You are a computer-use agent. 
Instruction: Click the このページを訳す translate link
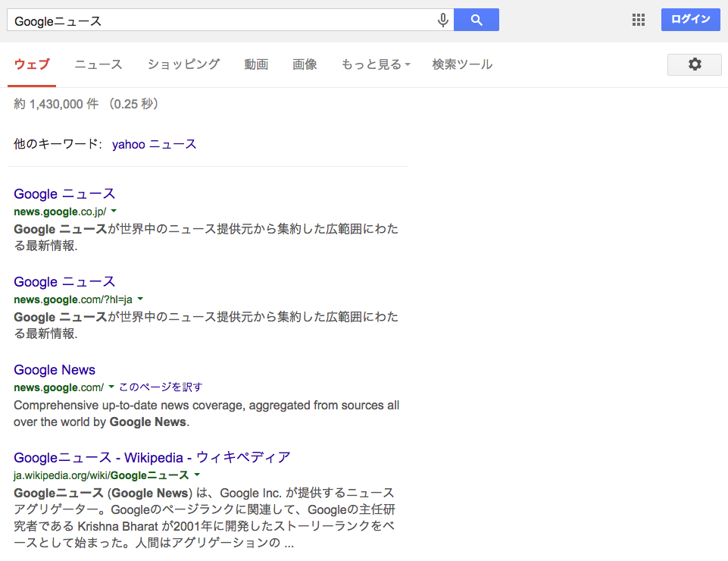click(x=161, y=387)
